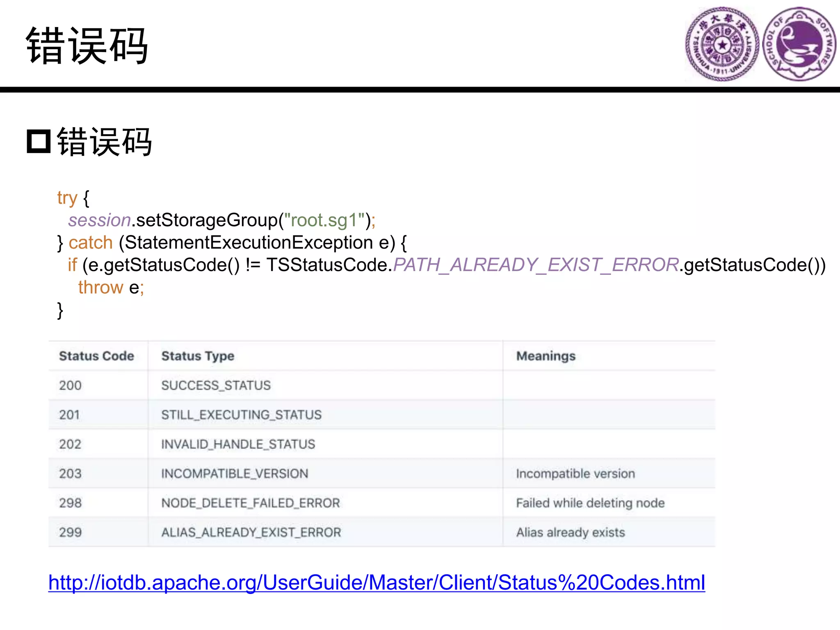
Task: Click the Tsinghua University seal logo
Action: [x=722, y=44]
